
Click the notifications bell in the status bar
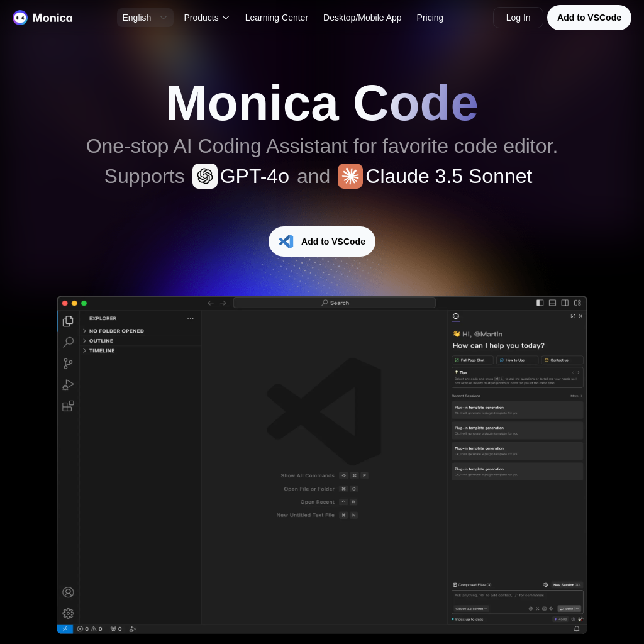point(577,629)
